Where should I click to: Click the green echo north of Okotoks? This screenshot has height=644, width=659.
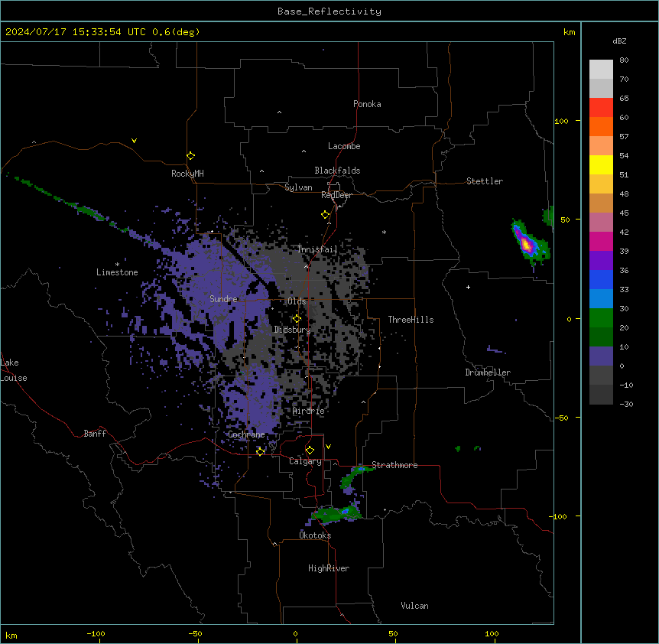pos(336,514)
